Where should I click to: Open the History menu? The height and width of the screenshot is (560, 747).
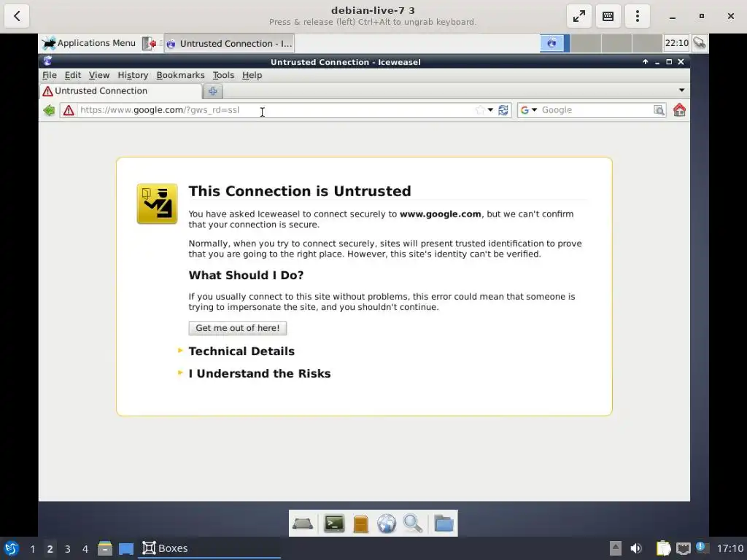pos(133,75)
